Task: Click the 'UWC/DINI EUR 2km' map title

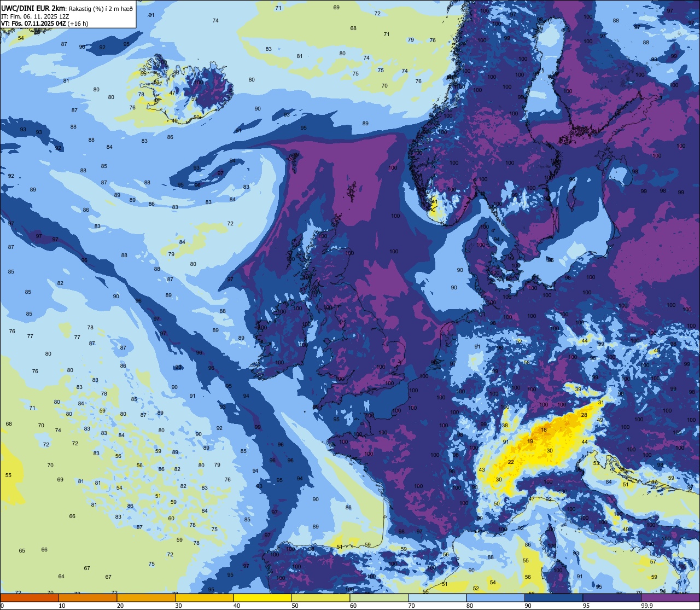Action: 33,8
